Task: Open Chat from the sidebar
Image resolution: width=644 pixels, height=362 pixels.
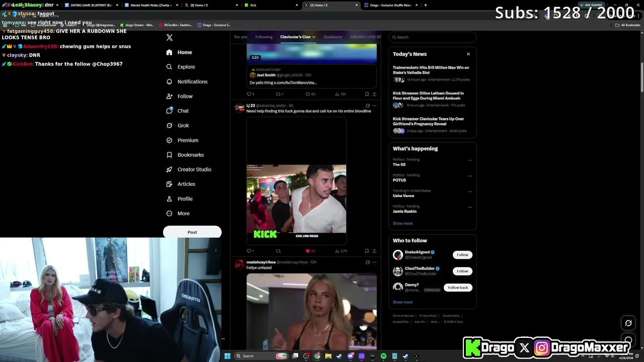Action: [x=178, y=111]
